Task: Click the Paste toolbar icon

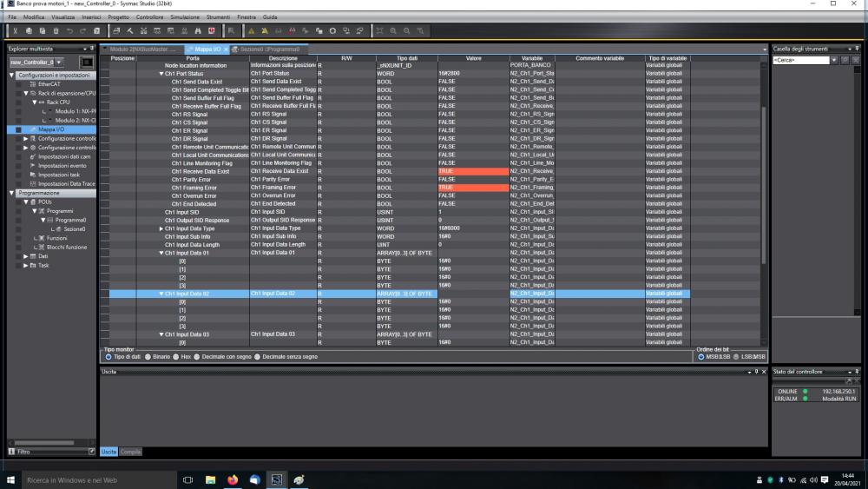Action: pos(42,31)
